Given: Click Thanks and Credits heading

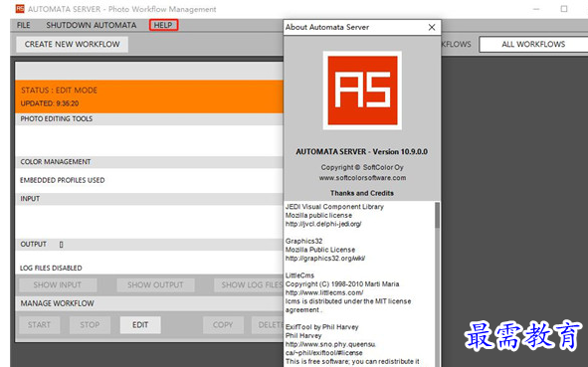Looking at the screenshot, I should pyautogui.click(x=362, y=193).
